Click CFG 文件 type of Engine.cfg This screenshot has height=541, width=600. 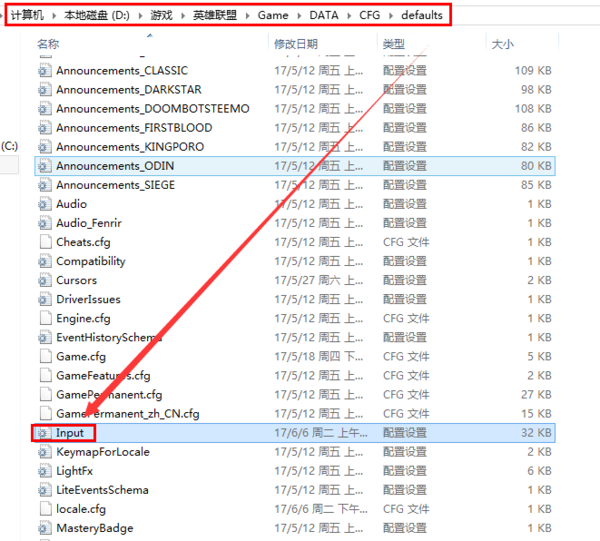tap(406, 319)
